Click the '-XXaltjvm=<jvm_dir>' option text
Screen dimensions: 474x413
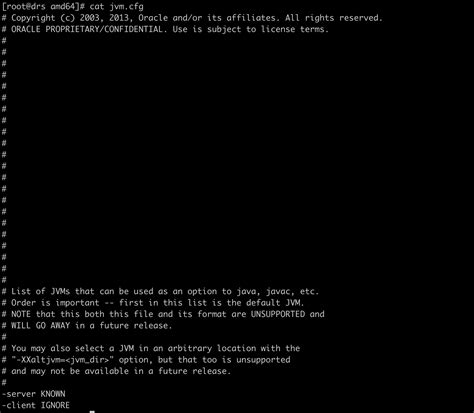[62, 360]
